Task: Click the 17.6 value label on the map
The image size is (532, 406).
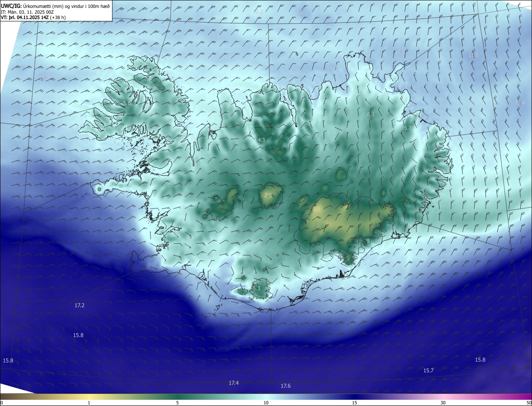Action: coord(286,386)
